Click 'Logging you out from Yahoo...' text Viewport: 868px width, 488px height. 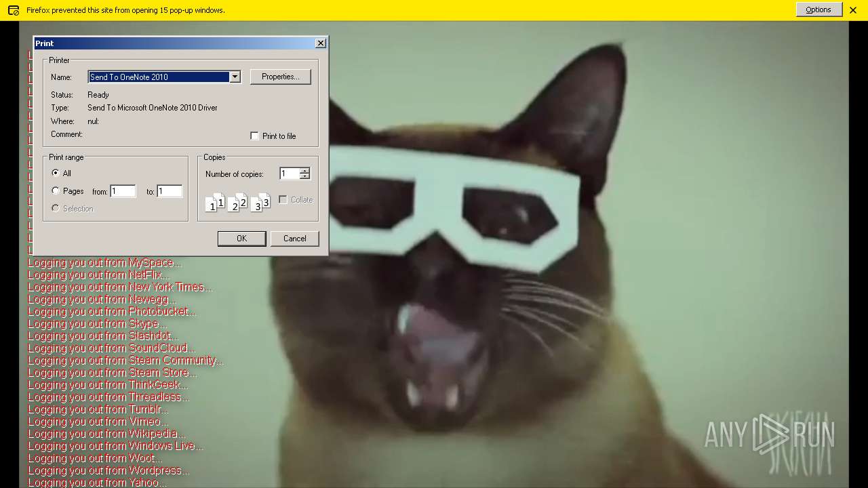pyautogui.click(x=97, y=482)
